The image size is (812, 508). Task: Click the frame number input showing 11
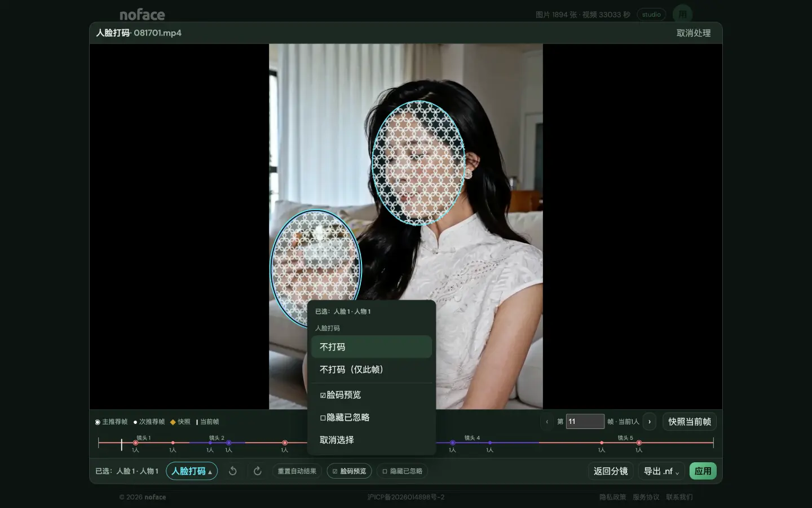[x=585, y=422]
